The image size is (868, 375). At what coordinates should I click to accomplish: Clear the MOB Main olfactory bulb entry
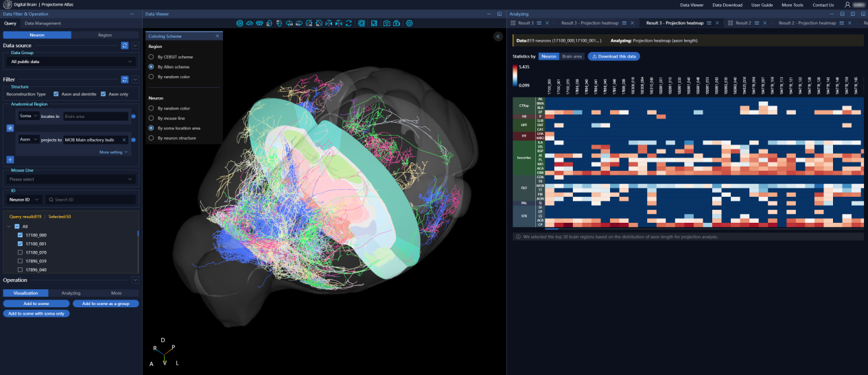point(124,140)
